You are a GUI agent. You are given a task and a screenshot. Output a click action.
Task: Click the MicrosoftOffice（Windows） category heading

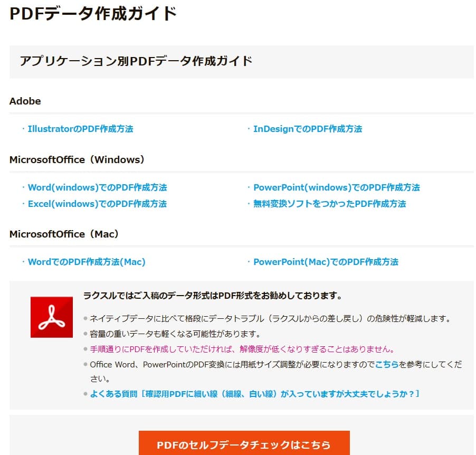(77, 159)
